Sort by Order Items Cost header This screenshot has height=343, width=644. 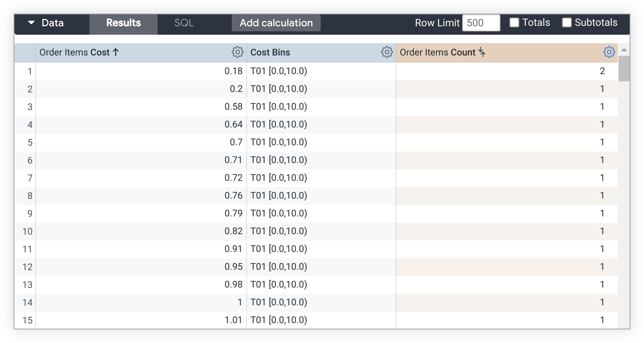(x=75, y=53)
